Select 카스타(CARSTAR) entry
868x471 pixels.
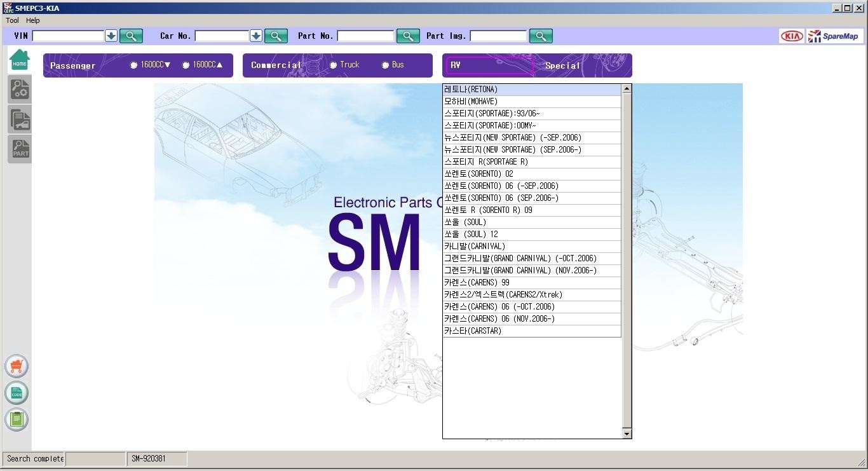point(532,331)
